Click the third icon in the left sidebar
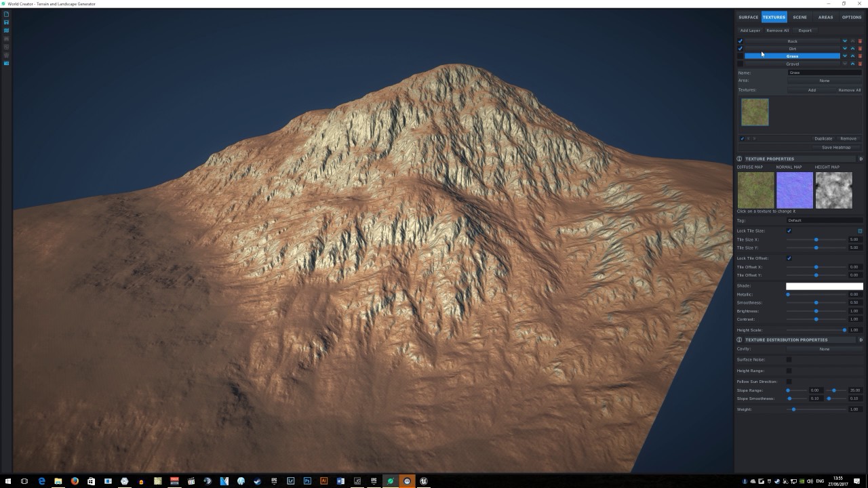The width and height of the screenshot is (868, 488). click(6, 30)
